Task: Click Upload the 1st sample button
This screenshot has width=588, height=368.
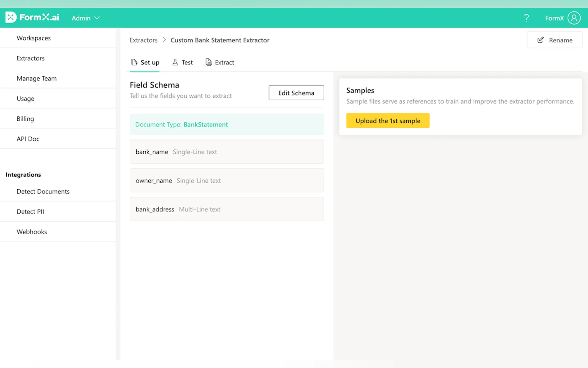Action: click(x=388, y=121)
